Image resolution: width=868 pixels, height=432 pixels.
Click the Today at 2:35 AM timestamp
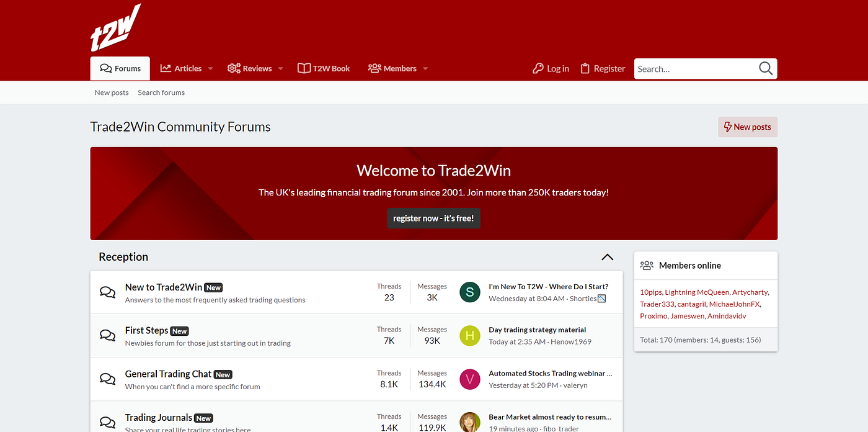coord(517,342)
